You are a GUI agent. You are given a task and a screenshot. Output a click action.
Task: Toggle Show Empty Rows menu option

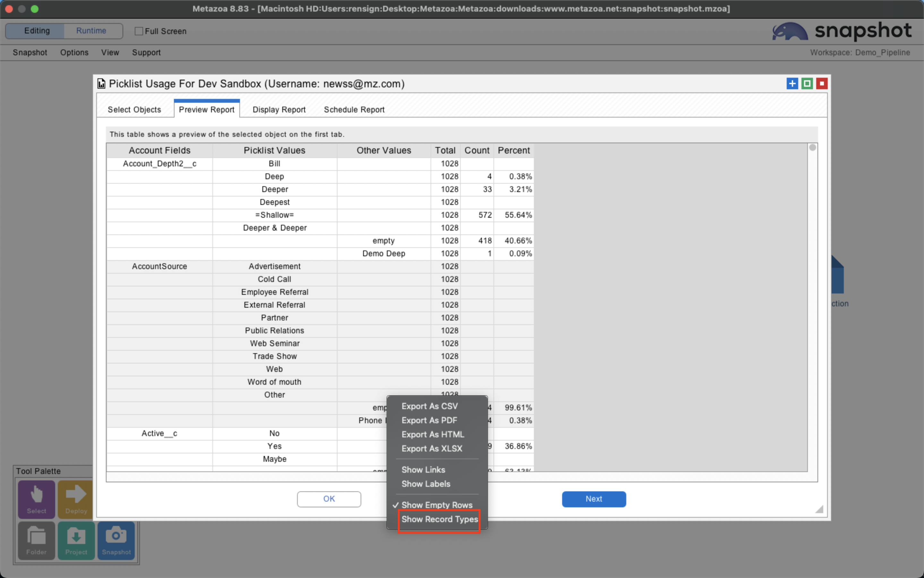pyautogui.click(x=437, y=505)
